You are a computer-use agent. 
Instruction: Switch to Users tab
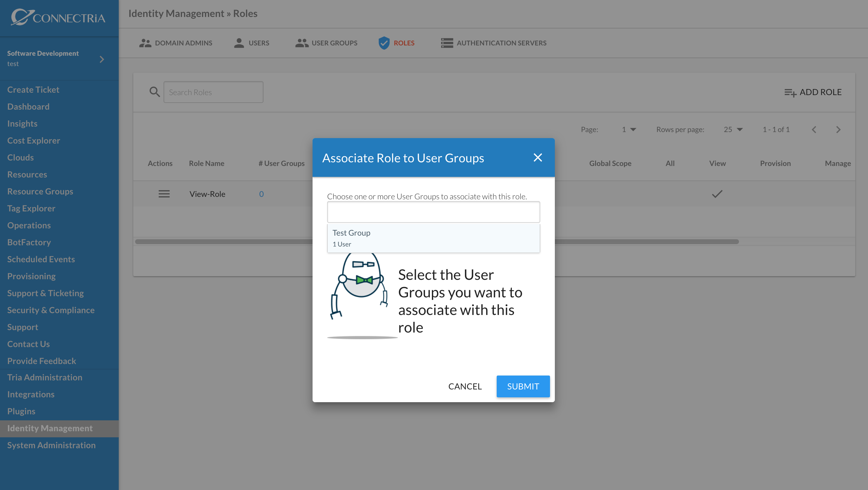point(251,43)
